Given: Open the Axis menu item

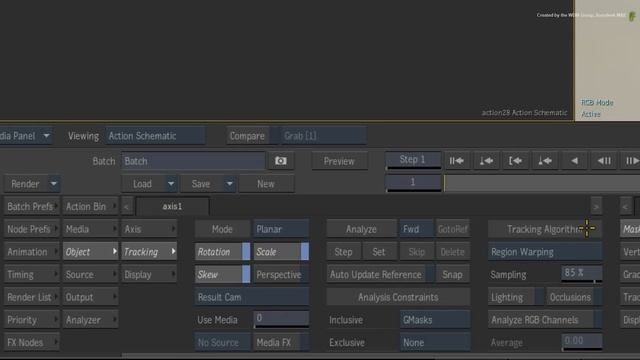Looking at the screenshot, I should pos(149,229).
